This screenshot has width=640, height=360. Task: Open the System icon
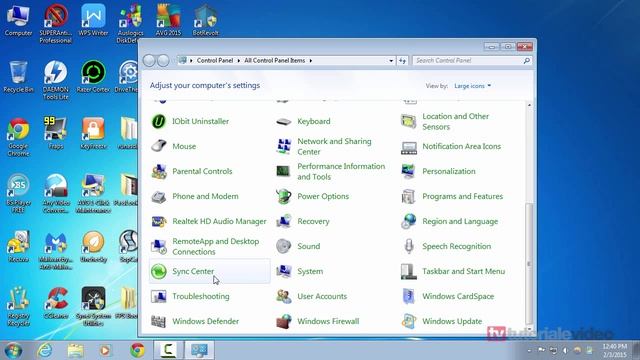pos(284,271)
